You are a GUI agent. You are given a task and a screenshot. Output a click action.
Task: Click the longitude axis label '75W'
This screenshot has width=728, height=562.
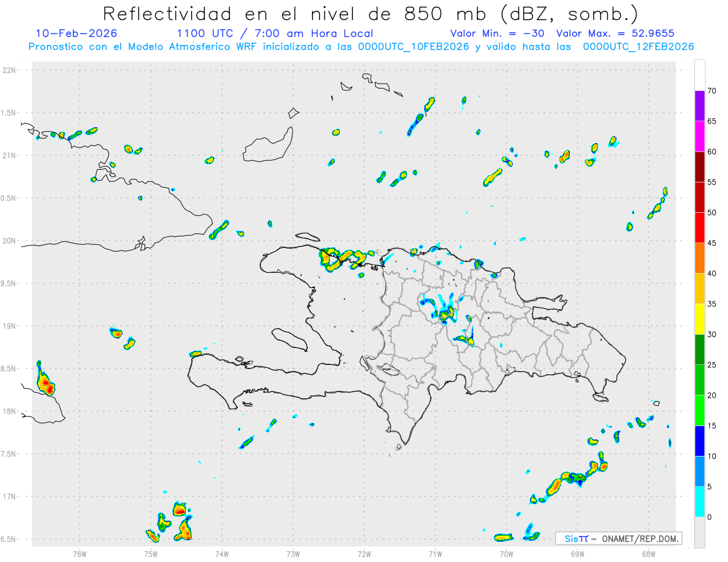pos(151,553)
